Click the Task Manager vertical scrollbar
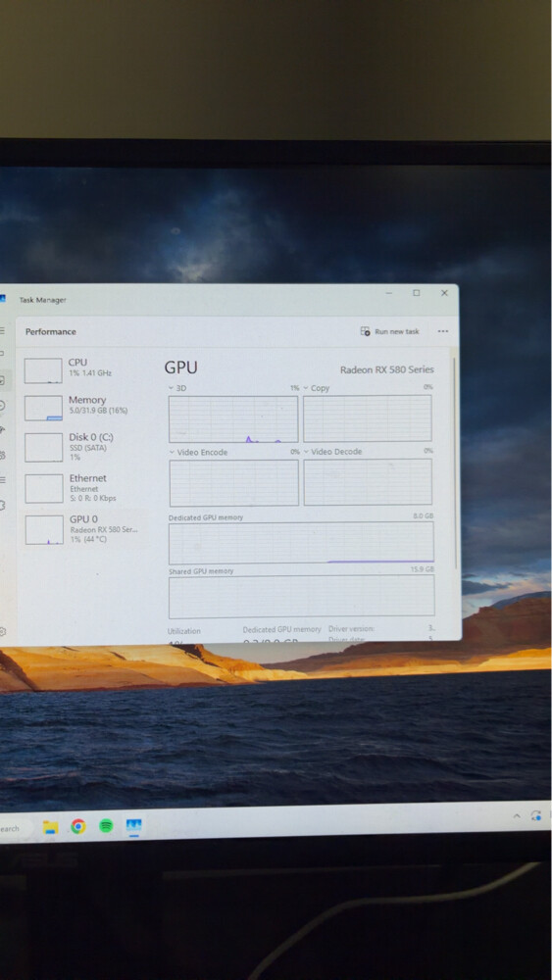The image size is (552, 980). click(x=455, y=463)
